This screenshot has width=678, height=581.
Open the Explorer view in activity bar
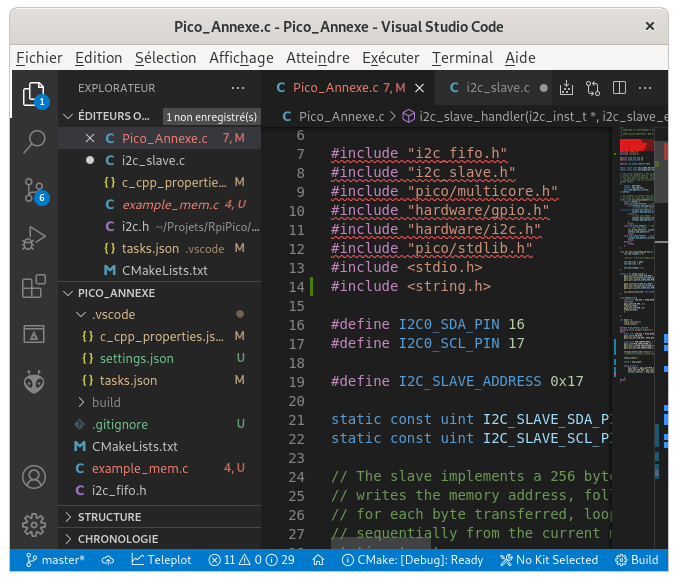pos(34,94)
